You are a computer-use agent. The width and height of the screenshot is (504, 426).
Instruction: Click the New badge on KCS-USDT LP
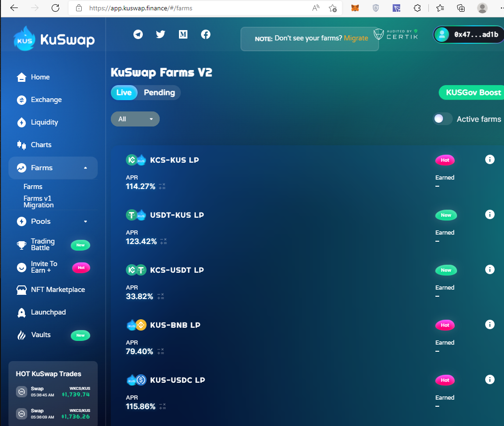click(446, 270)
